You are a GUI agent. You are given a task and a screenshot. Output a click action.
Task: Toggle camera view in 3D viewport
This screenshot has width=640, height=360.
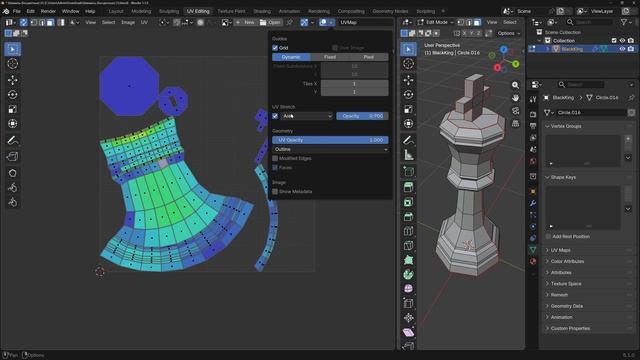[516, 111]
